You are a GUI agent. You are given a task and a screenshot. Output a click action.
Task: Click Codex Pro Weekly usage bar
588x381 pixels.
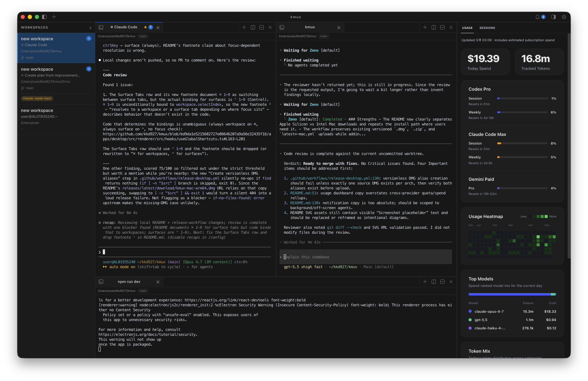523,112
